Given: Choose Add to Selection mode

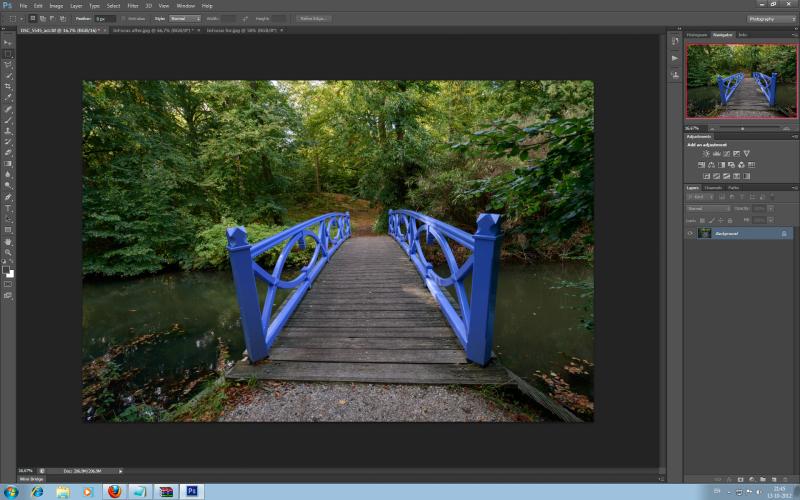Looking at the screenshot, I should (x=43, y=19).
